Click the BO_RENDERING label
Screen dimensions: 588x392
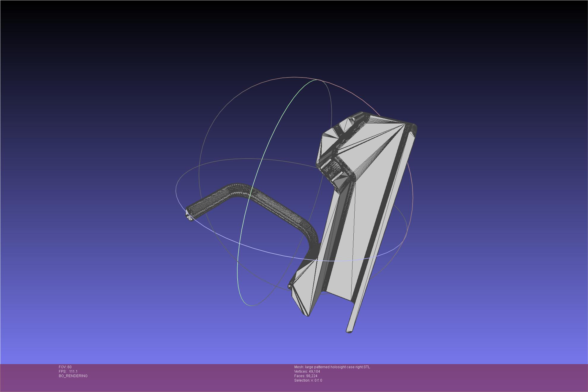[x=73, y=376]
